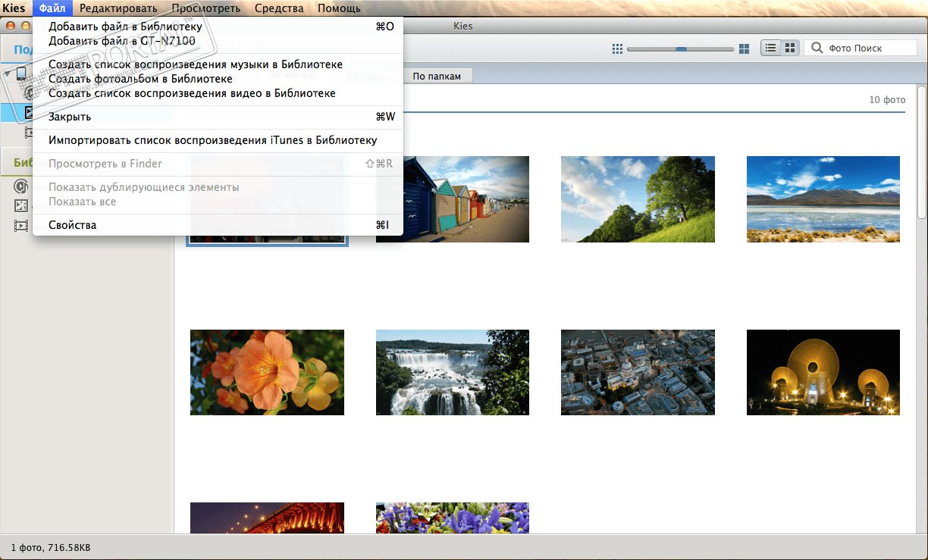Select Создать фотоальбом в Библиотеке
Screen dimensions: 928x560
tap(218, 78)
